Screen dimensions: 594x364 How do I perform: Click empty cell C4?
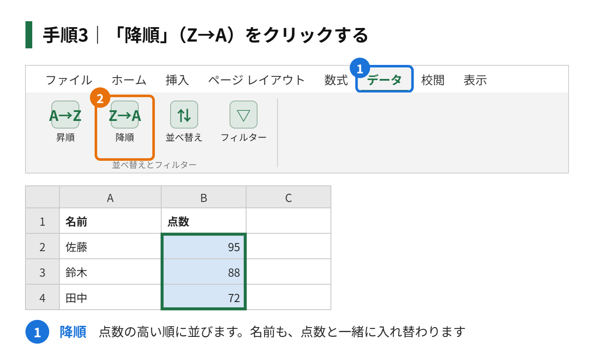289,297
